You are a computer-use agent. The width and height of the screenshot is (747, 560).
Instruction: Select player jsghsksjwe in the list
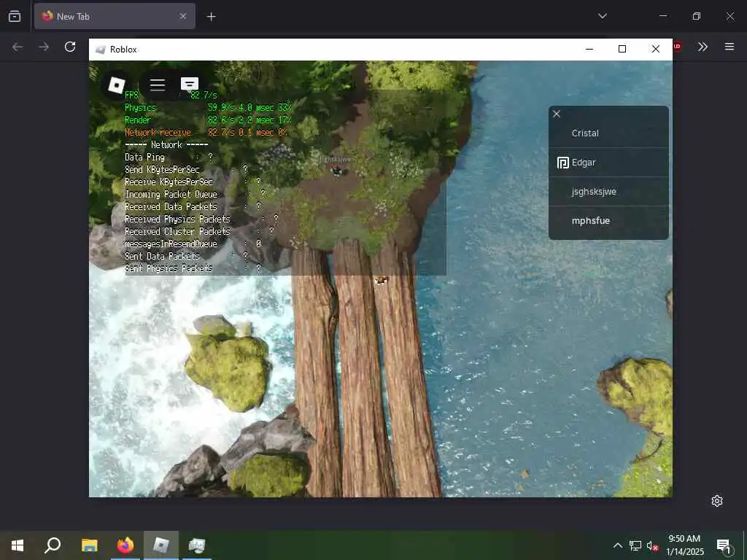[x=608, y=192]
